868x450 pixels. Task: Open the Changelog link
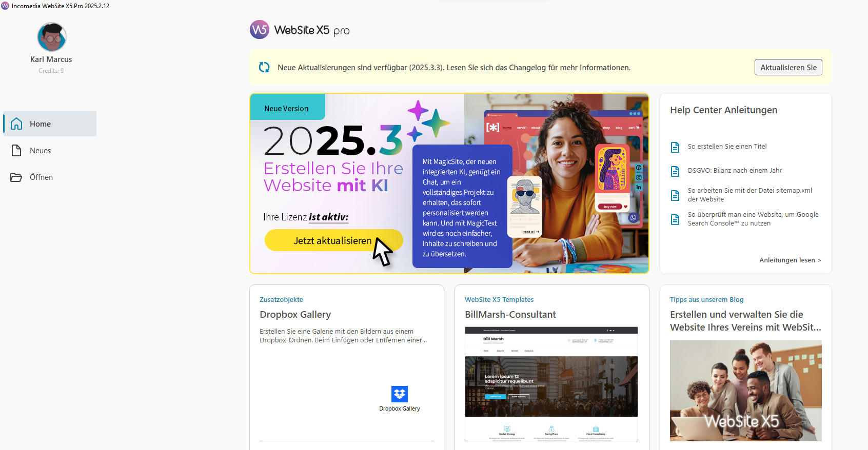pos(527,68)
